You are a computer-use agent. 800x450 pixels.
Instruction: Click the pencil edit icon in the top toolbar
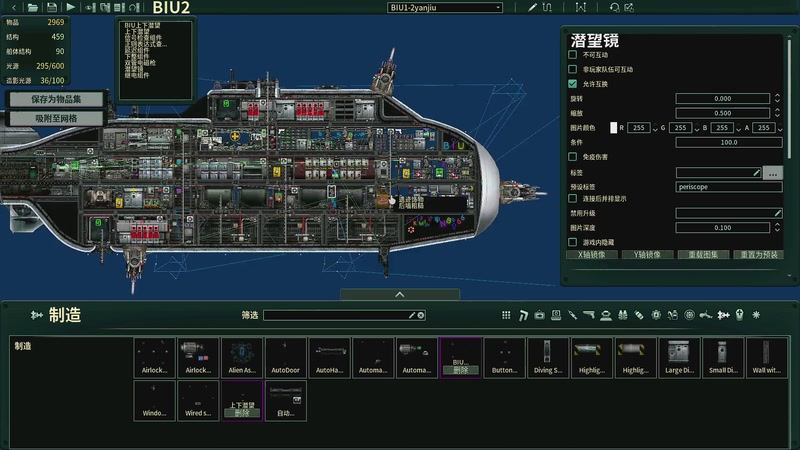coord(532,7)
